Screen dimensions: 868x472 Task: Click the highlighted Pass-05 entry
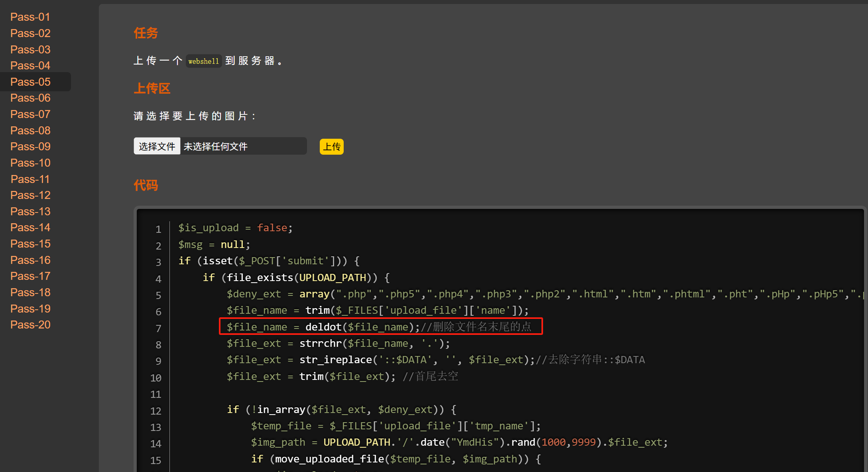click(30, 82)
